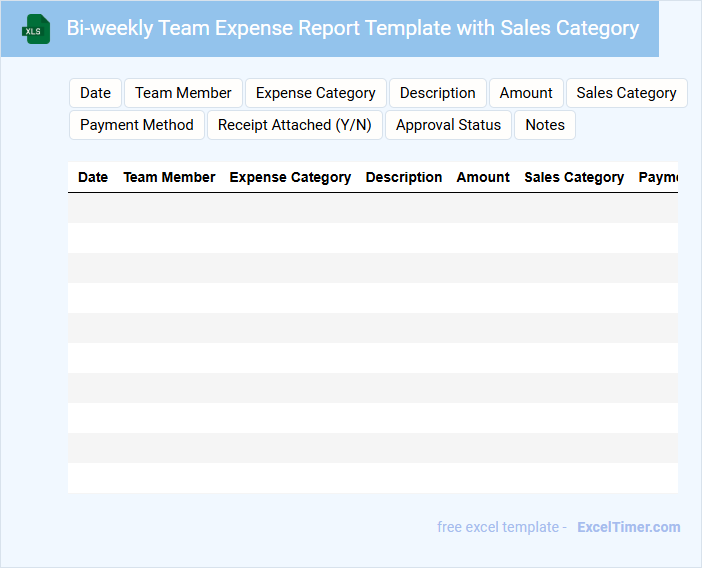The width and height of the screenshot is (702, 568).
Task: Click the Description column header
Action: [404, 177]
